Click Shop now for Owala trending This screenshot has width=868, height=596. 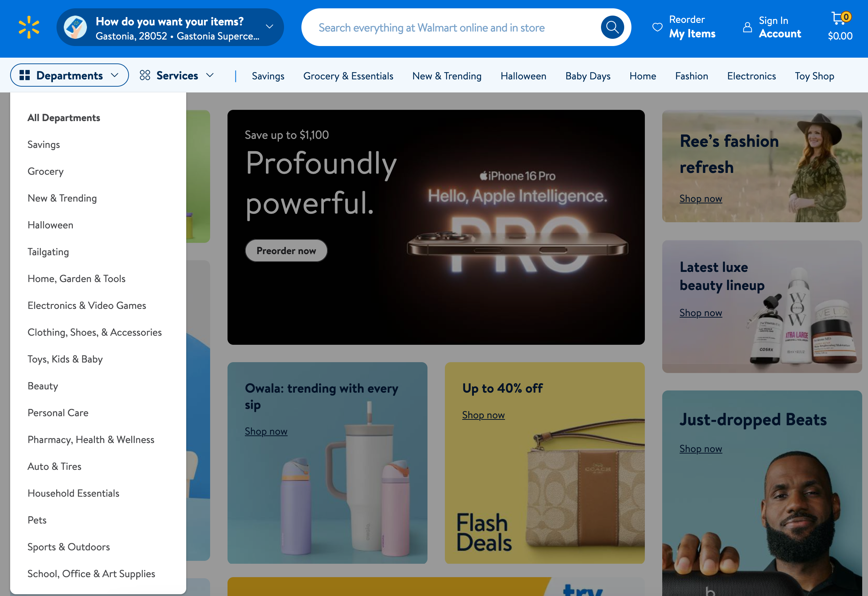267,431
